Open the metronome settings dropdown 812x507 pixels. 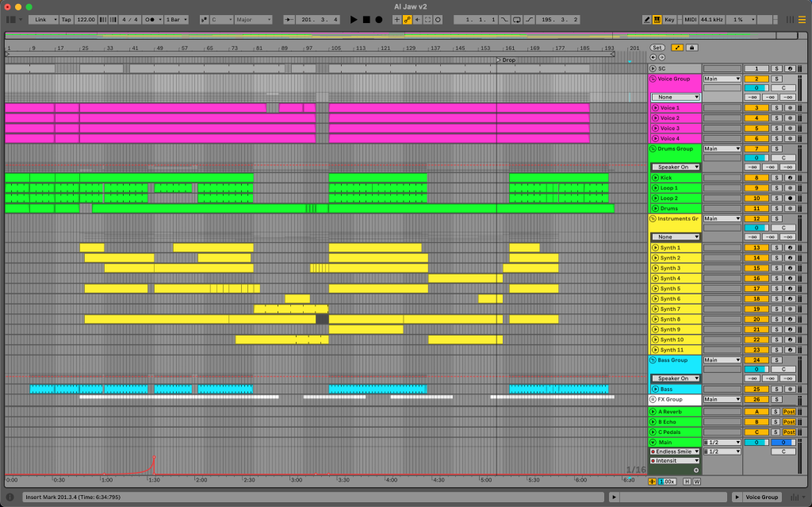click(160, 20)
